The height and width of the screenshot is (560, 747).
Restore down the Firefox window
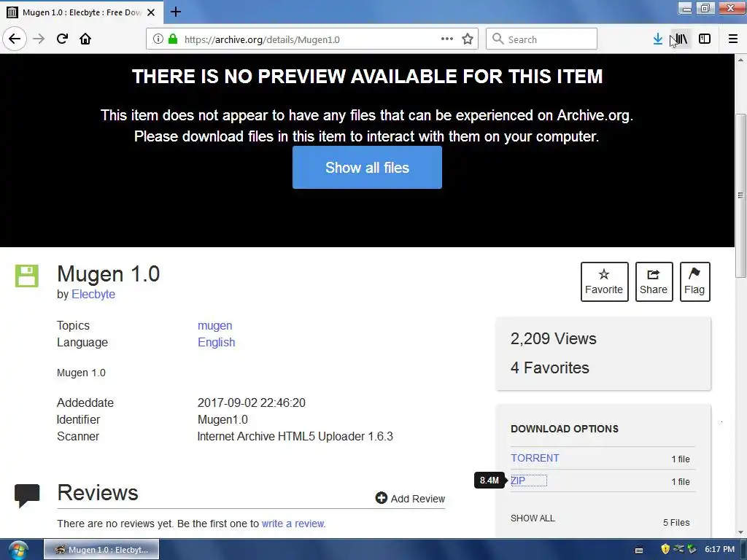click(x=705, y=8)
